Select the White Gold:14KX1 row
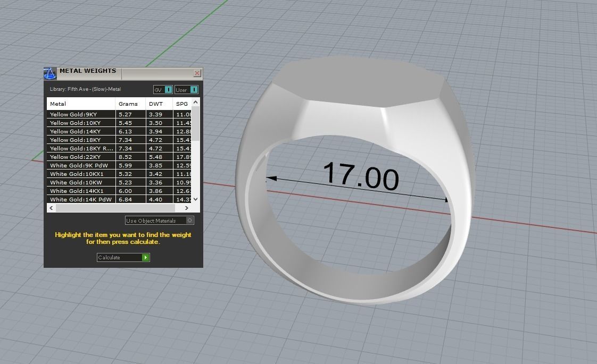Image resolution: width=597 pixels, height=364 pixels. [119, 191]
